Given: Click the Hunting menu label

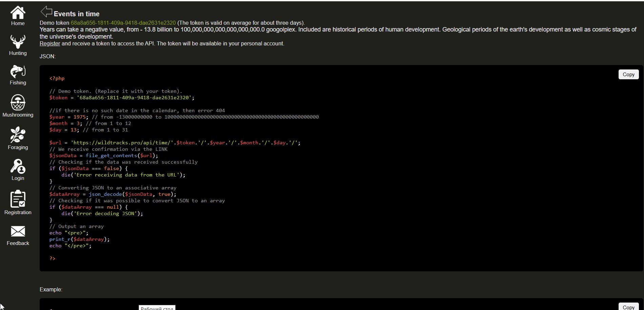Looking at the screenshot, I should click(x=18, y=53).
